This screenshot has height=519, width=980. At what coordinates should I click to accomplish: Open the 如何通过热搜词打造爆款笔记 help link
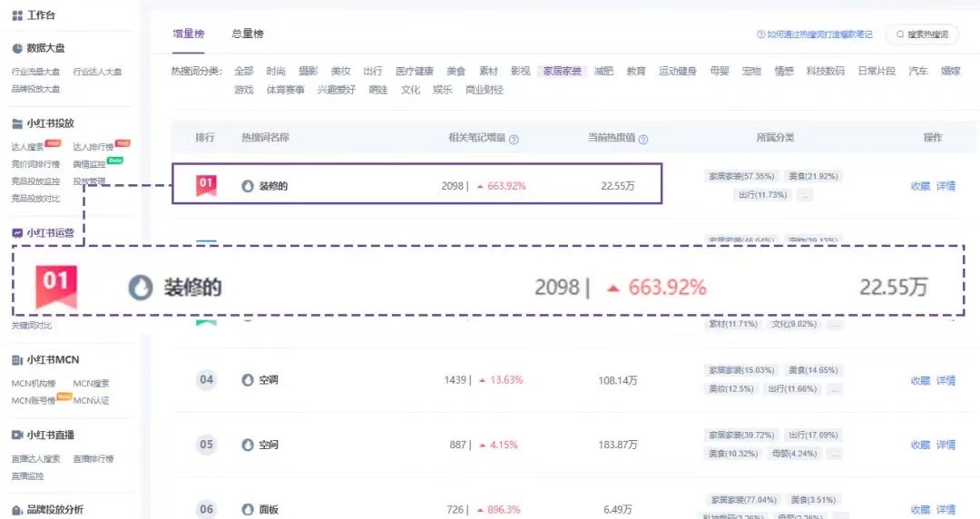[x=814, y=34]
